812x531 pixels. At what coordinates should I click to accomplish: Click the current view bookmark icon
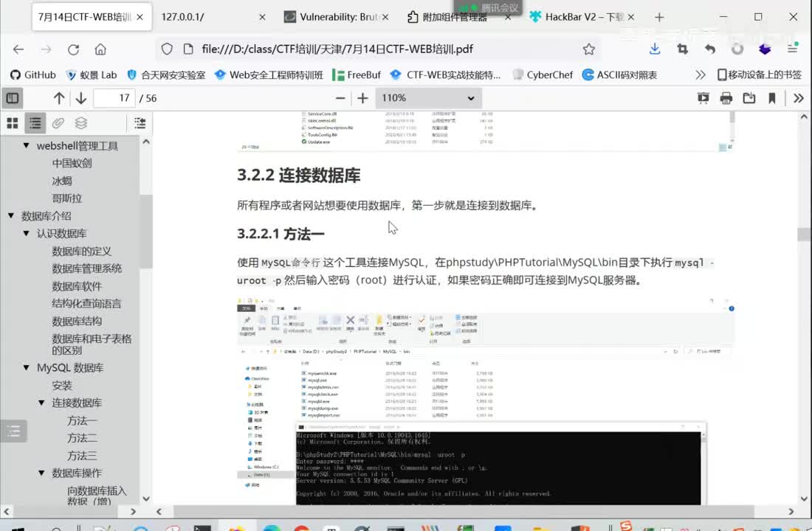tap(771, 98)
